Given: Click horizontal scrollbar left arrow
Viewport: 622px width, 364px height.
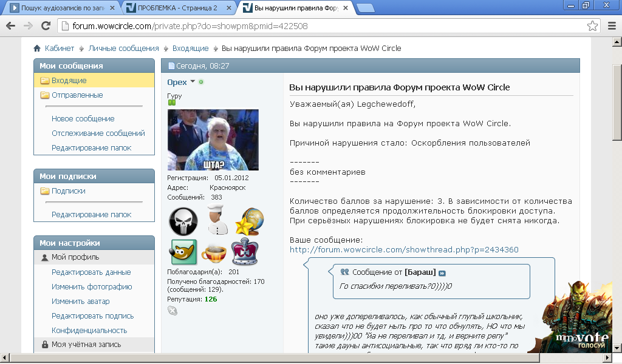Looking at the screenshot, I should (x=4, y=358).
